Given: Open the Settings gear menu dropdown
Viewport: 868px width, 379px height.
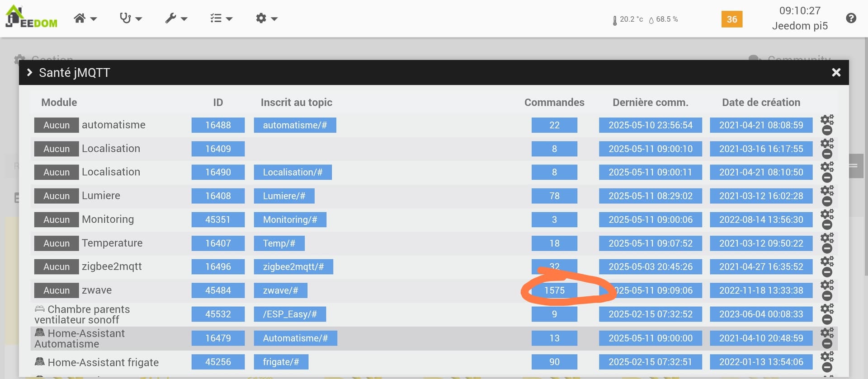Looking at the screenshot, I should (266, 19).
